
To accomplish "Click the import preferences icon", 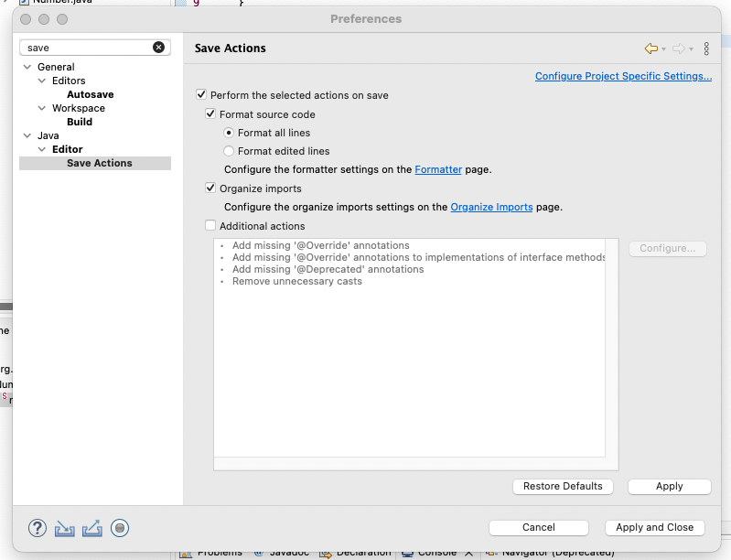I will 64,528.
